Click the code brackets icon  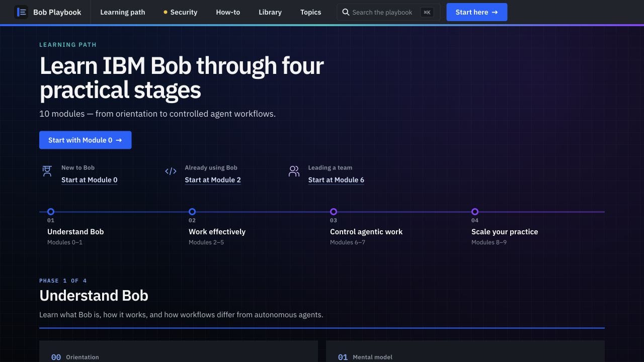pyautogui.click(x=171, y=171)
